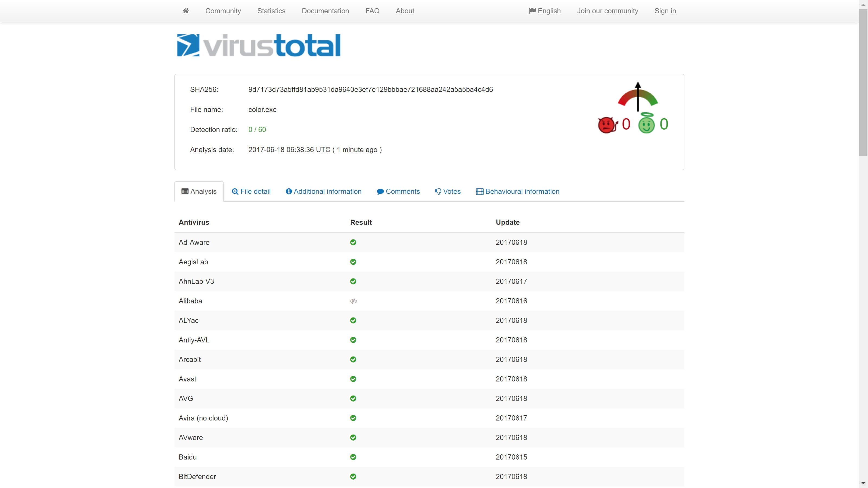Switch to the Behavioural information tab
The height and width of the screenshot is (488, 868).
(x=518, y=191)
